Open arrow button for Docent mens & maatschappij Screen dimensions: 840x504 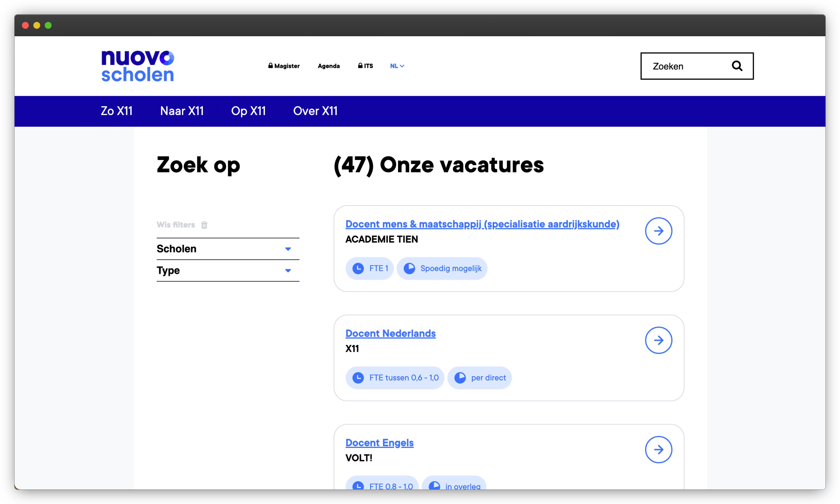coord(658,231)
